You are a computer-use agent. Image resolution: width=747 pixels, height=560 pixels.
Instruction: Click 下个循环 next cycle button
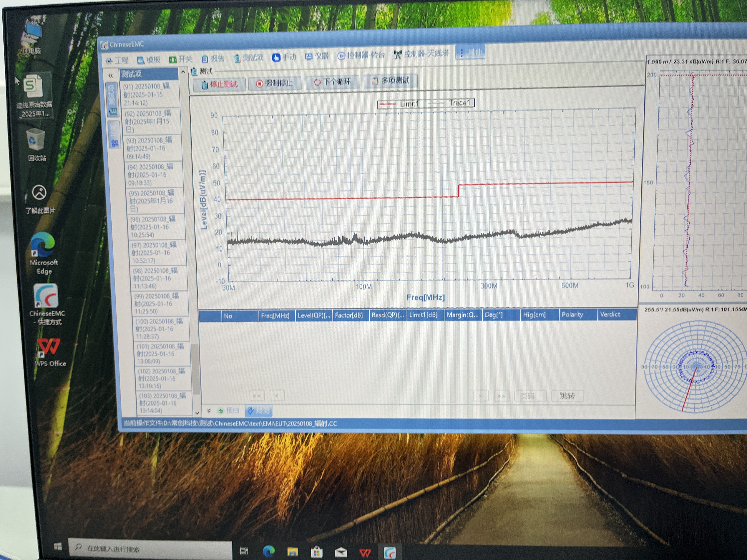[332, 82]
